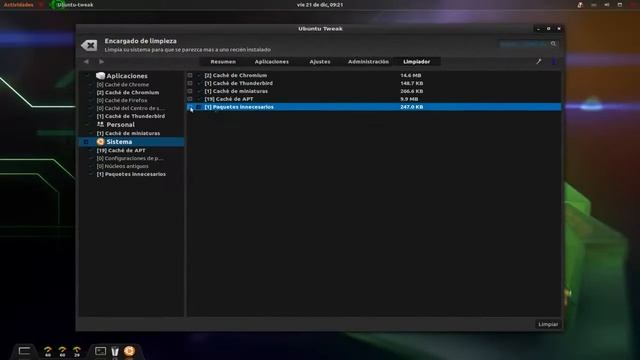
Task: Select [1] Caché de miniaturas in sidebar
Action: coord(128,133)
